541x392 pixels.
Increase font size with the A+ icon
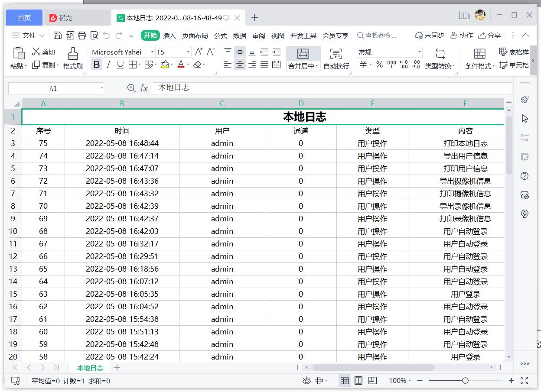coord(199,52)
